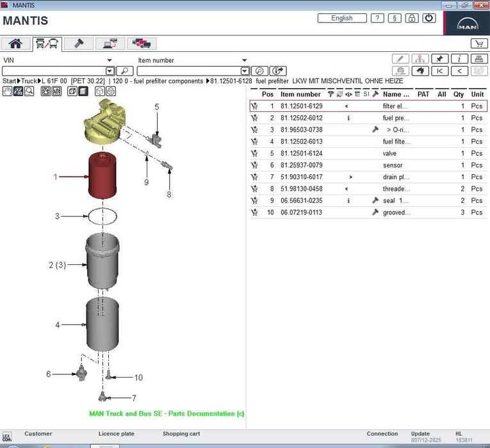Switch to the Truck/Bus catalogue tab
490x448 pixels.
[x=47, y=44]
